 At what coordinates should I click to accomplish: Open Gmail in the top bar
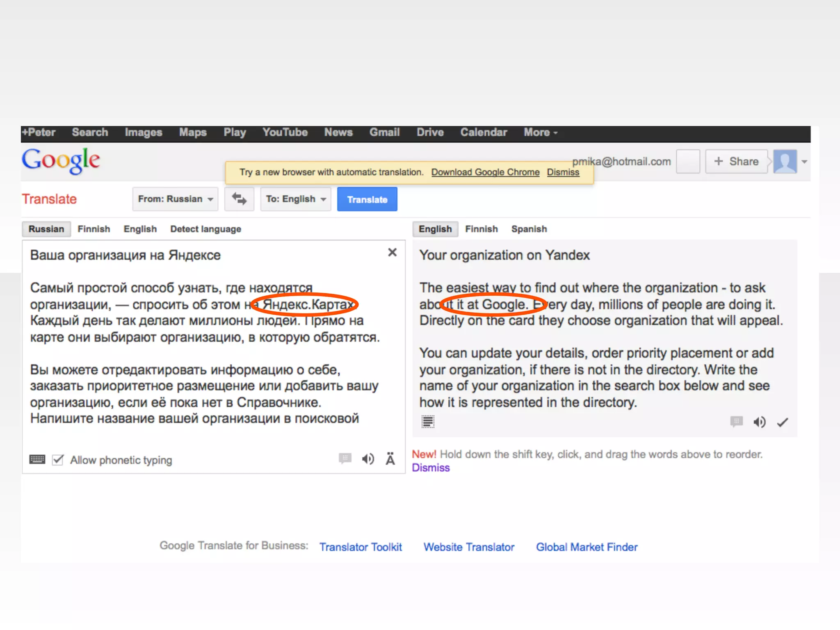(384, 132)
